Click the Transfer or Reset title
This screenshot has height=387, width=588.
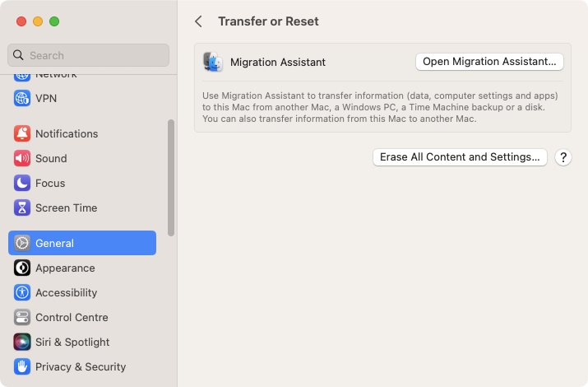point(268,21)
